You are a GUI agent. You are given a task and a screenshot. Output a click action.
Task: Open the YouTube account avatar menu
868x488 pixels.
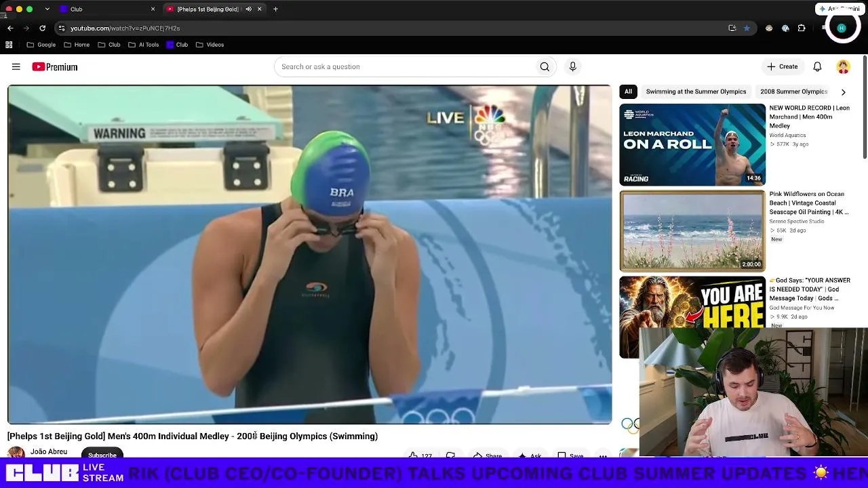tap(843, 66)
